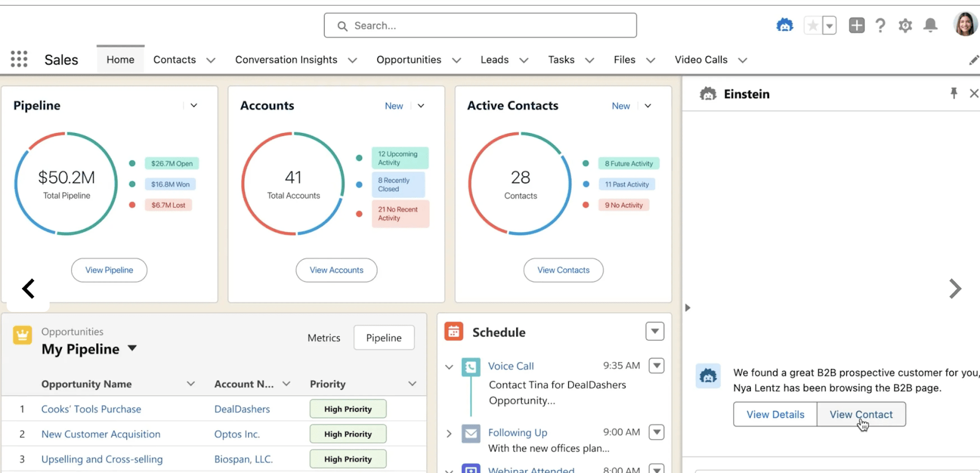Screen dimensions: 980x473
Task: Focus the Search input field
Action: coord(480,25)
